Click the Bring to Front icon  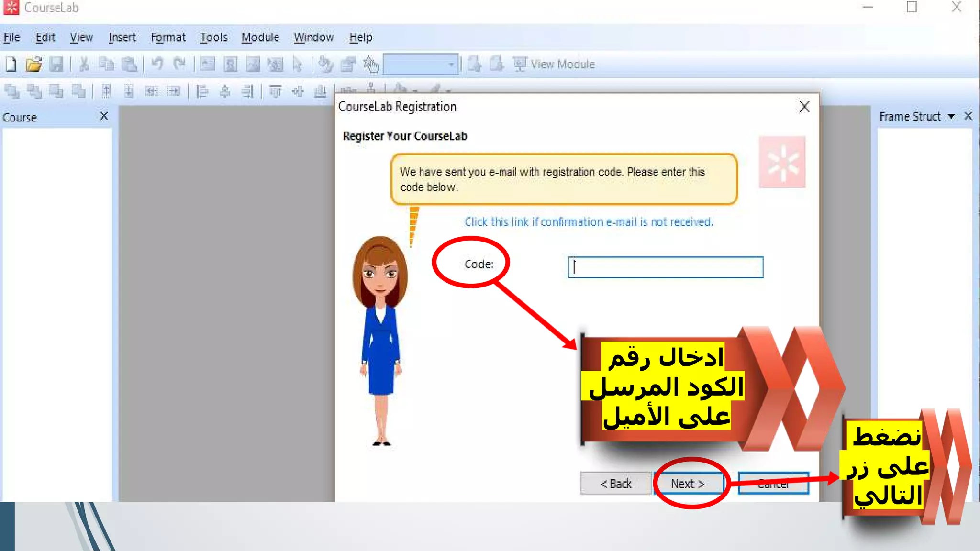[12, 91]
